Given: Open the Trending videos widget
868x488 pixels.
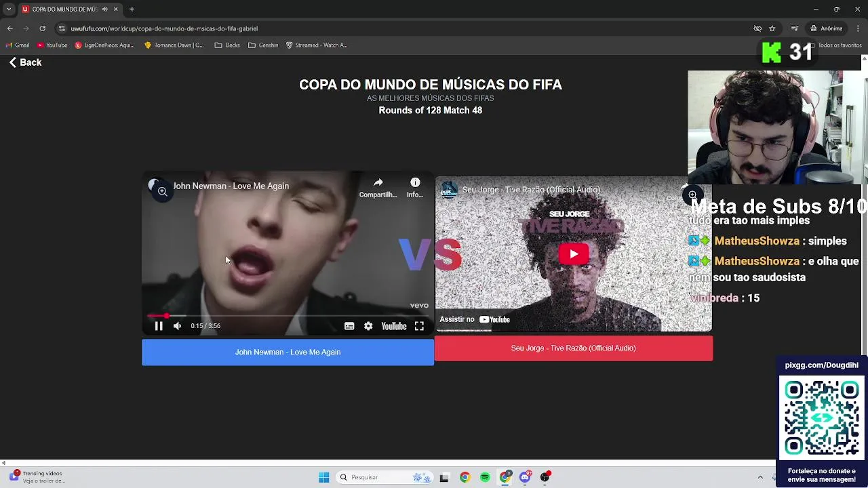Looking at the screenshot, I should tap(37, 477).
